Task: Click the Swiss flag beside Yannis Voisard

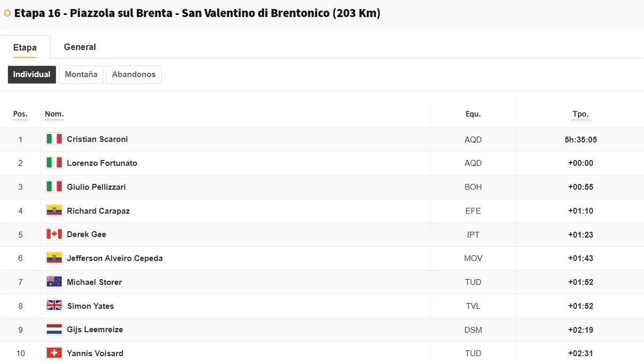Action: pos(54,353)
